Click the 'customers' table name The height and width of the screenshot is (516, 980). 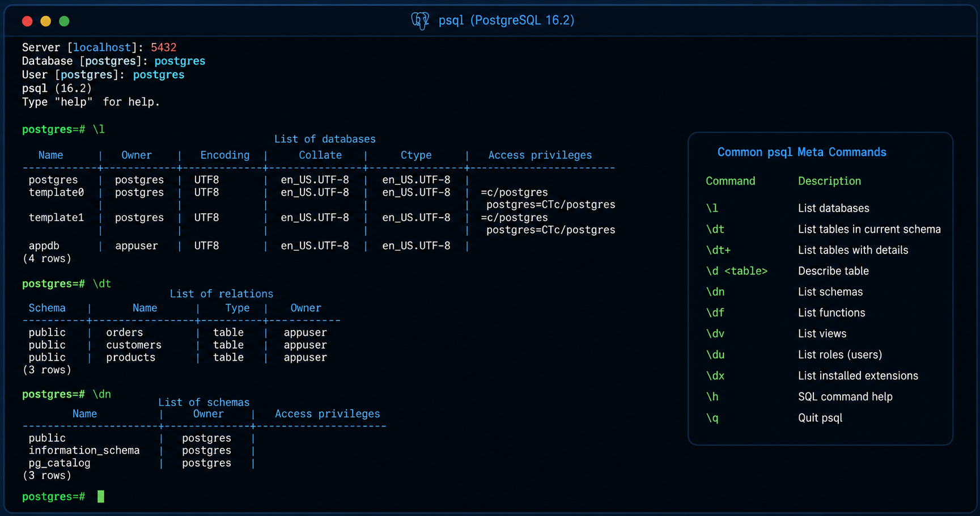(134, 345)
